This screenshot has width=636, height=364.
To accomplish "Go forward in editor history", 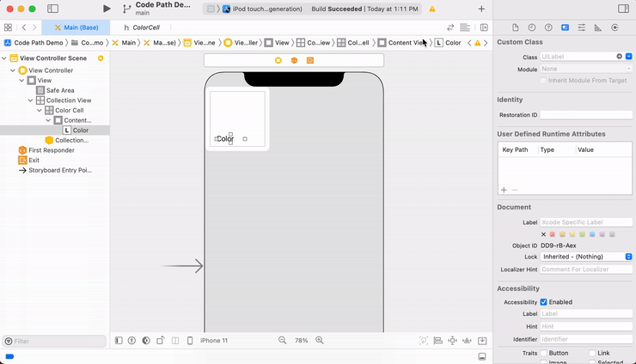I will coord(34,27).
